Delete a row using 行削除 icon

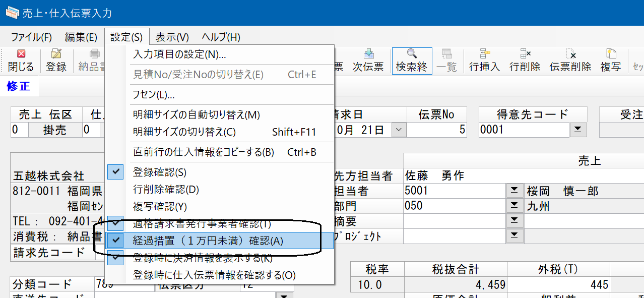point(525,61)
